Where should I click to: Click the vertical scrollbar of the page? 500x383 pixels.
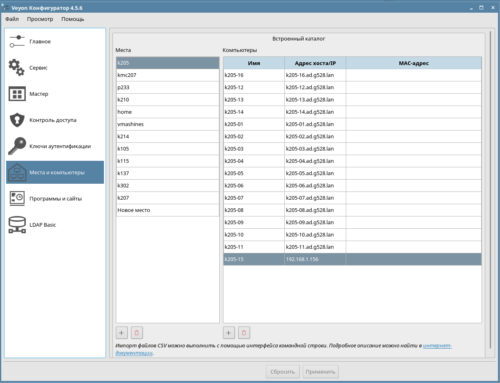490,190
